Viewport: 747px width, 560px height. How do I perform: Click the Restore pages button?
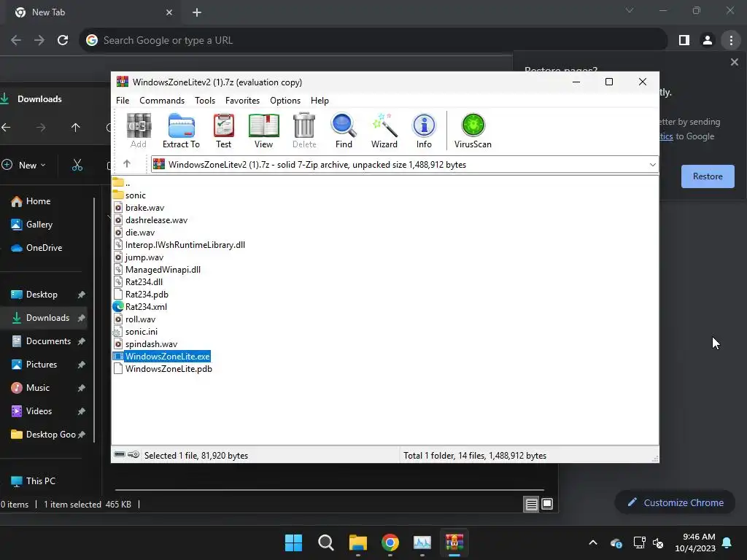coord(708,176)
